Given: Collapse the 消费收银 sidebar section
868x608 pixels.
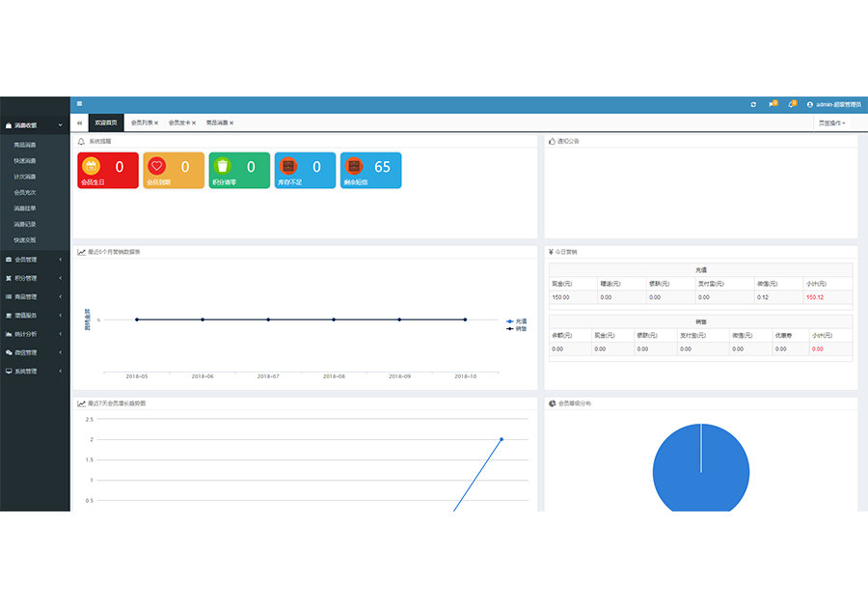Looking at the screenshot, I should 35,125.
